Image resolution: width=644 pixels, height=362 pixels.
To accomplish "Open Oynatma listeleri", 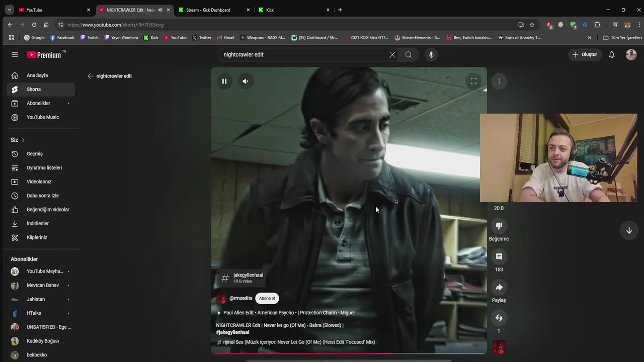I will 40,168.
